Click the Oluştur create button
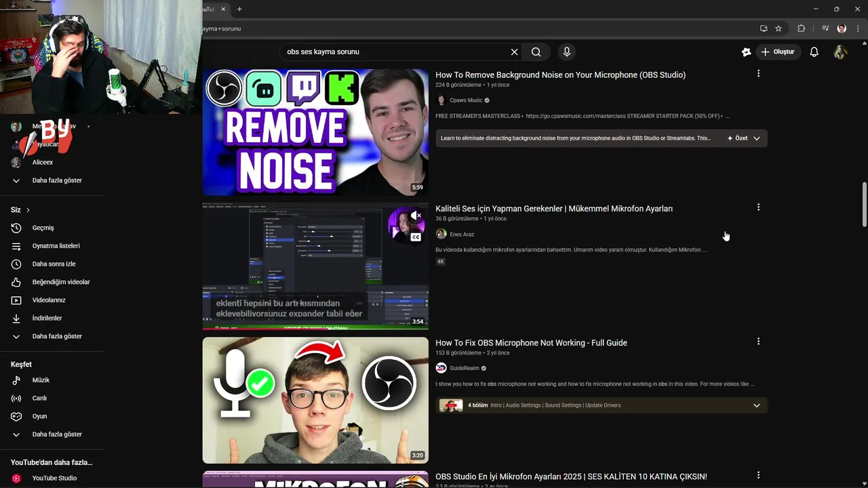868x488 pixels. pos(778,52)
